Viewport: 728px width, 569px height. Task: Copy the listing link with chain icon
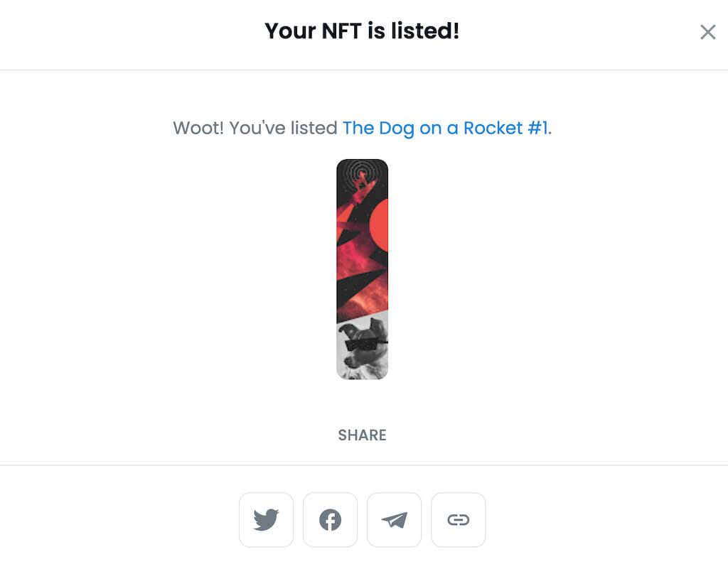coord(458,520)
